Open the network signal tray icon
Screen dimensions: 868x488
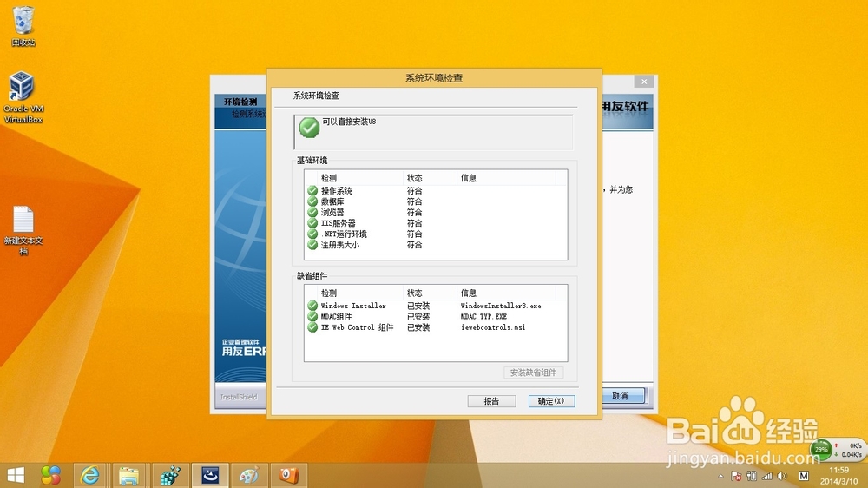[766, 476]
